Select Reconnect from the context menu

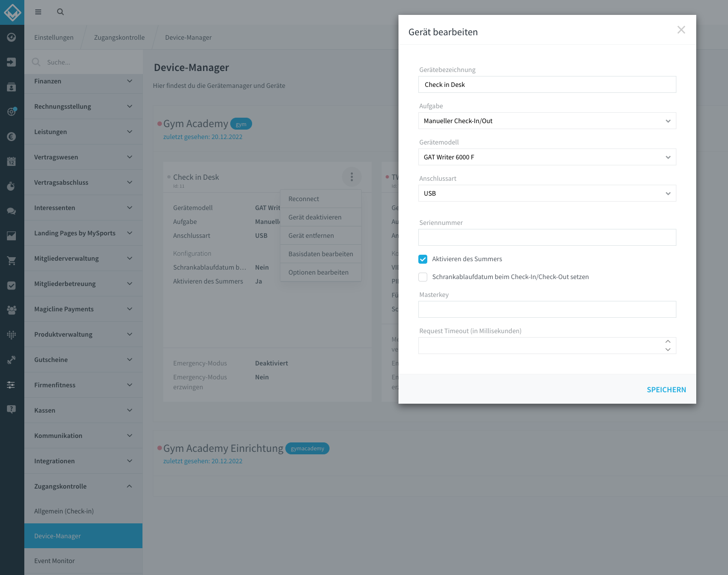coord(304,199)
